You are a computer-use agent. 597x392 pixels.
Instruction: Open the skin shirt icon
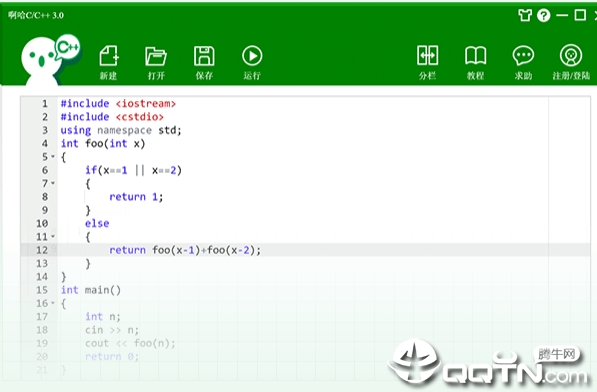click(x=525, y=15)
